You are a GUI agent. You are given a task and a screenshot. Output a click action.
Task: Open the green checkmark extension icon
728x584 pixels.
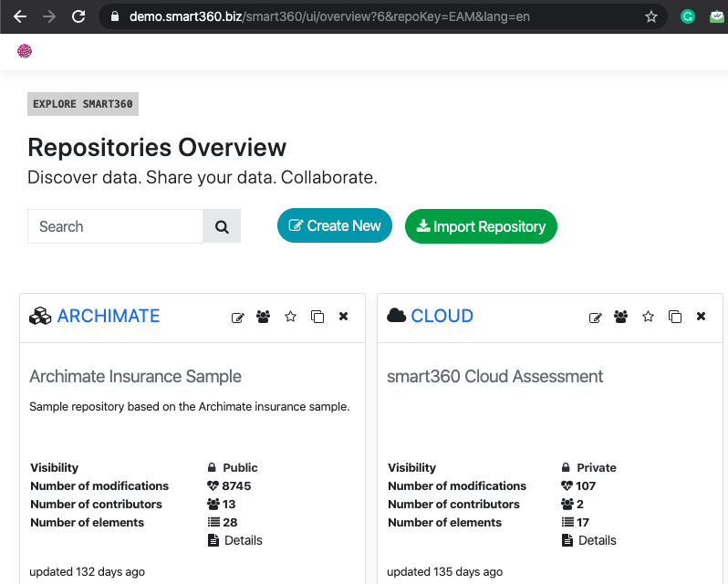click(717, 16)
